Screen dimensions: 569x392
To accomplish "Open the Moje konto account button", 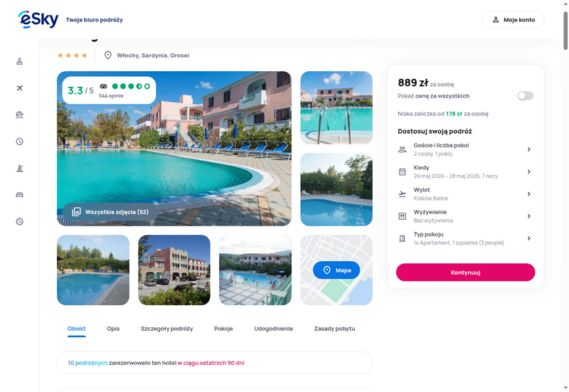I will [513, 20].
